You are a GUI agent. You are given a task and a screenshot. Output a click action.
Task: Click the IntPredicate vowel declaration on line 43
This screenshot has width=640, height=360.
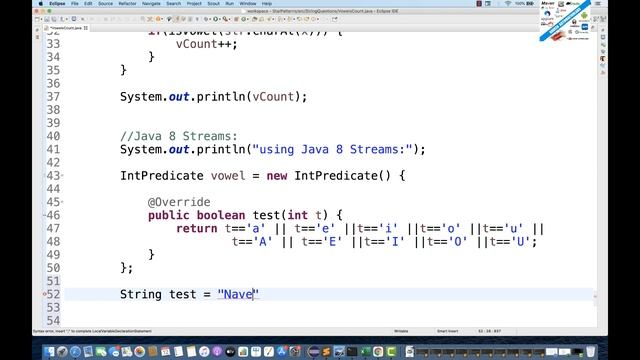(x=262, y=176)
